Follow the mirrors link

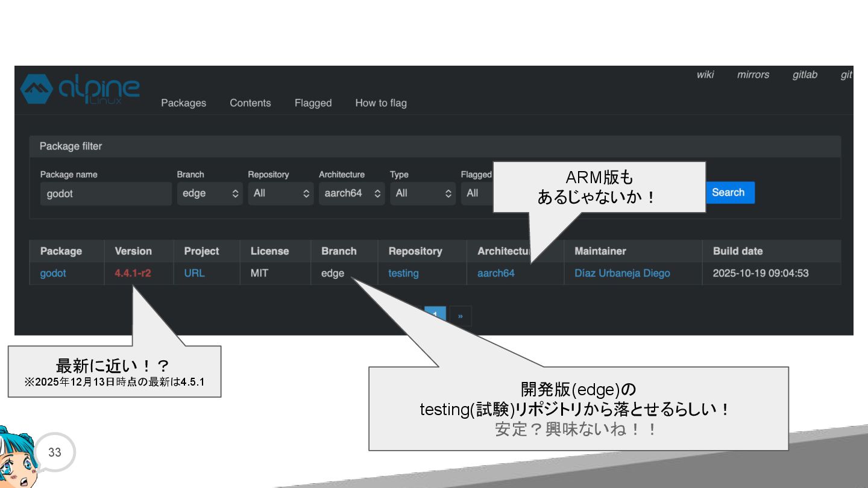(x=753, y=75)
